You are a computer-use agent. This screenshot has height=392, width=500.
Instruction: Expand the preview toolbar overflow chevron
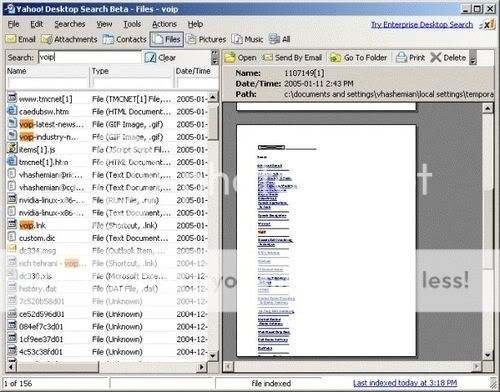pos(473,58)
